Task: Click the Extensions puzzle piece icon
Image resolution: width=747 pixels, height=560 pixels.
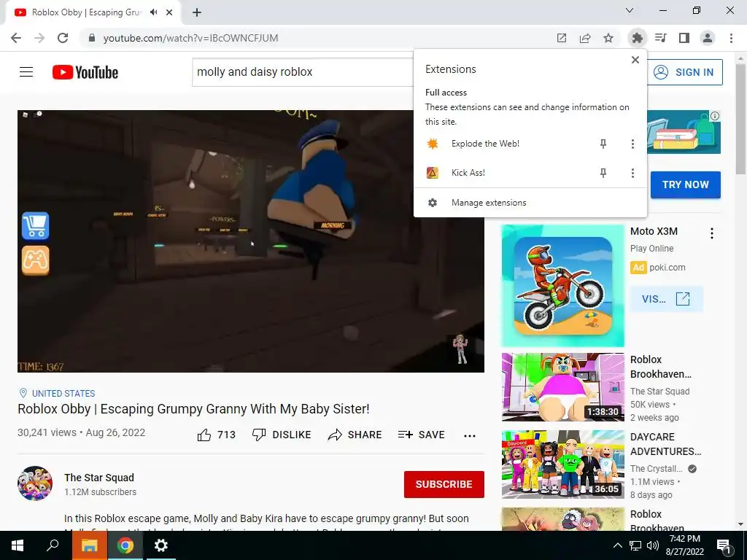Action: tap(637, 38)
